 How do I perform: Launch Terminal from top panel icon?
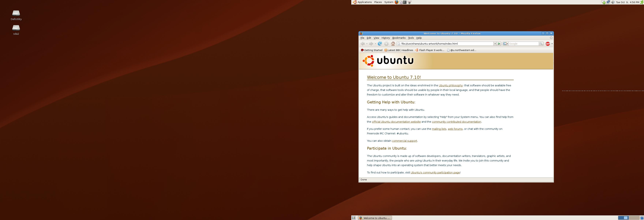pos(405,2)
